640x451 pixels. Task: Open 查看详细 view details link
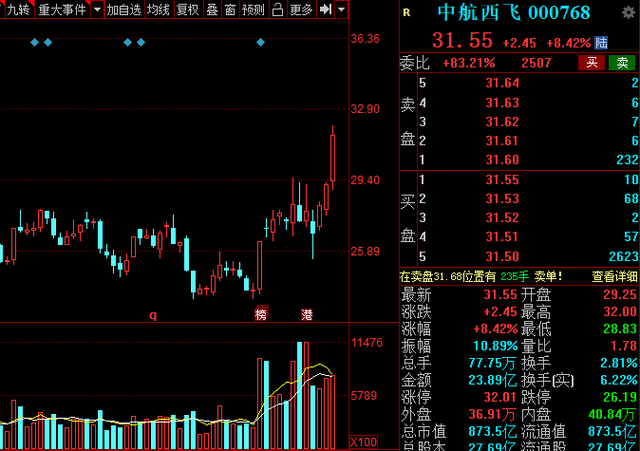(x=614, y=277)
